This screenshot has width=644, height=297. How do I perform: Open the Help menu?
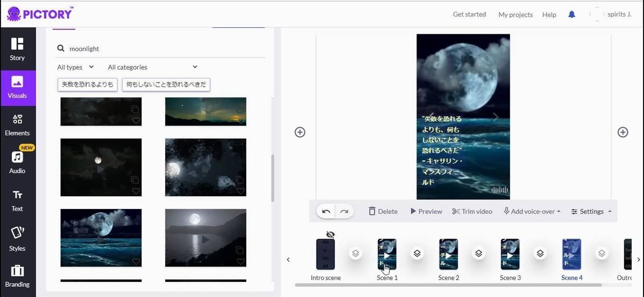point(549,14)
